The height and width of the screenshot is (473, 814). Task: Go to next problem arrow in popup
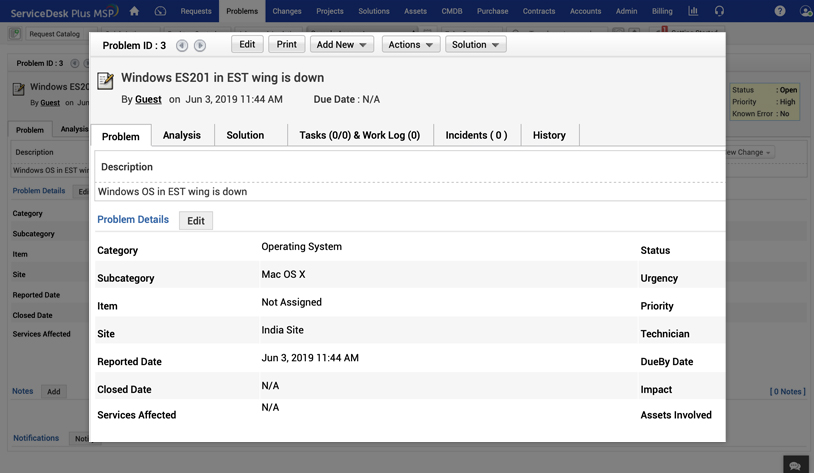tap(200, 46)
